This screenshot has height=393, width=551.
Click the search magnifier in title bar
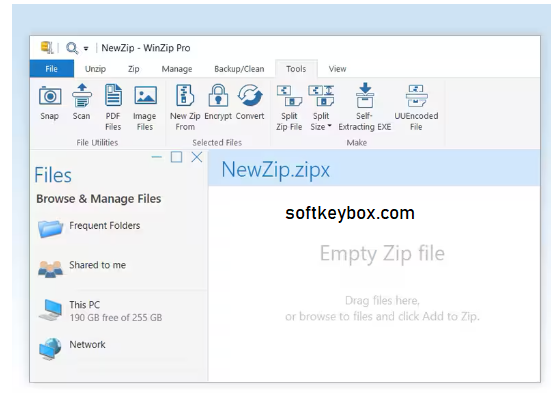(72, 47)
